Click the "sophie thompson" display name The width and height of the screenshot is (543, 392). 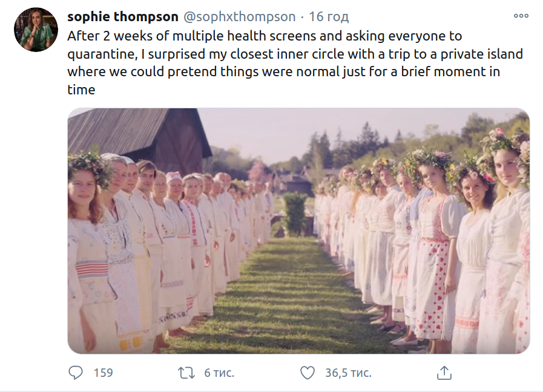(122, 16)
